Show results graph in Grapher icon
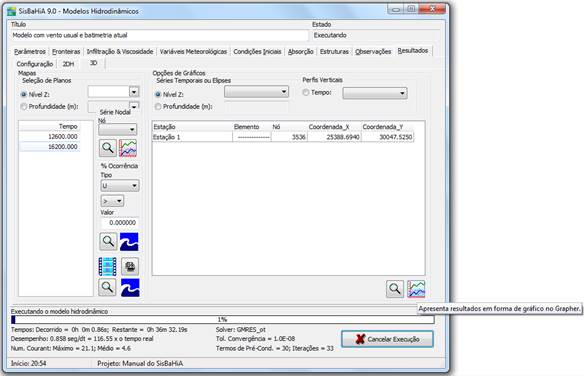The width and height of the screenshot is (584, 376). coord(416,289)
